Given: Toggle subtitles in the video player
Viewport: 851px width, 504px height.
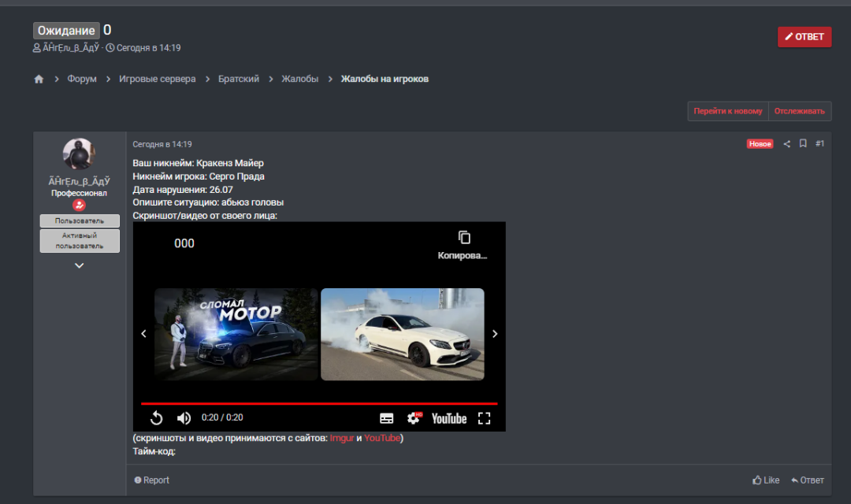Looking at the screenshot, I should pos(386,418).
